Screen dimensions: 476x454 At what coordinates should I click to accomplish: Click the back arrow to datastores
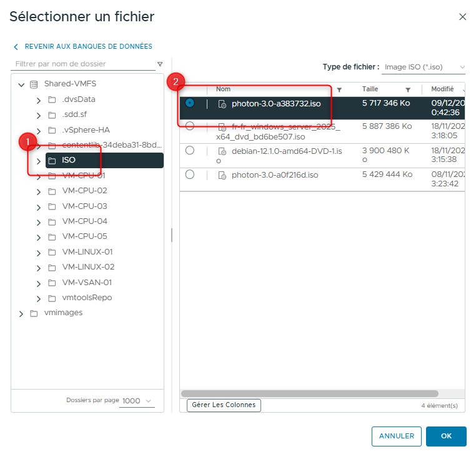[16, 46]
